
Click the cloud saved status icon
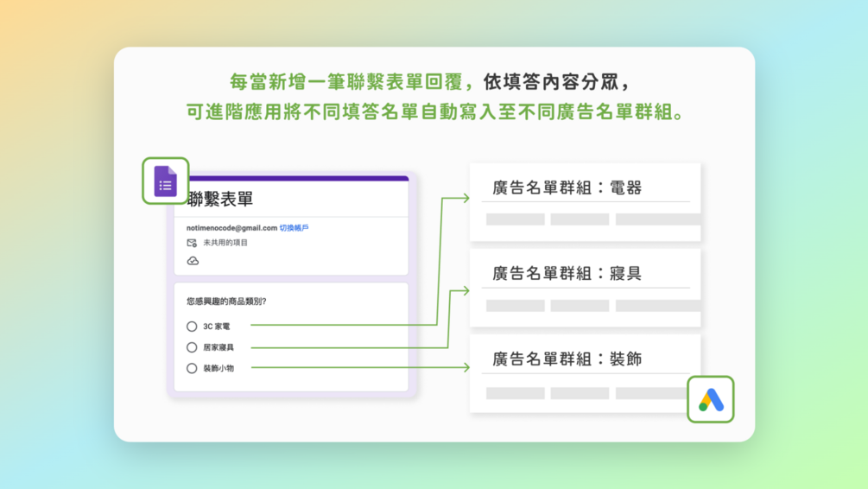[193, 261]
